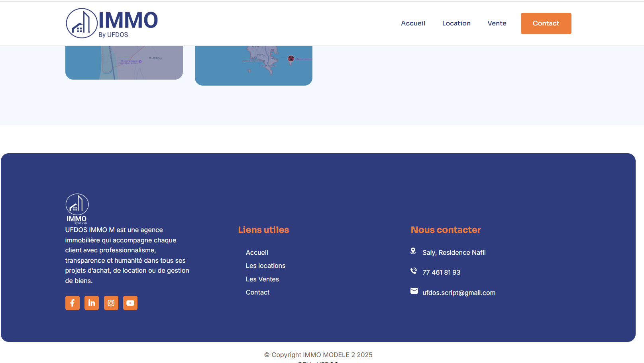Click the envelope email icon
This screenshot has width=644, height=363.
point(414,291)
